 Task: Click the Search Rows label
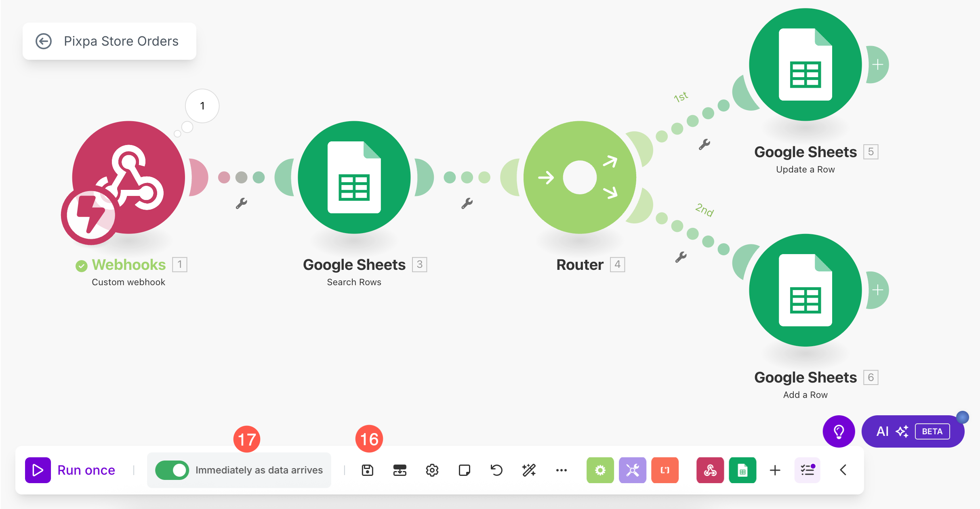(x=354, y=282)
